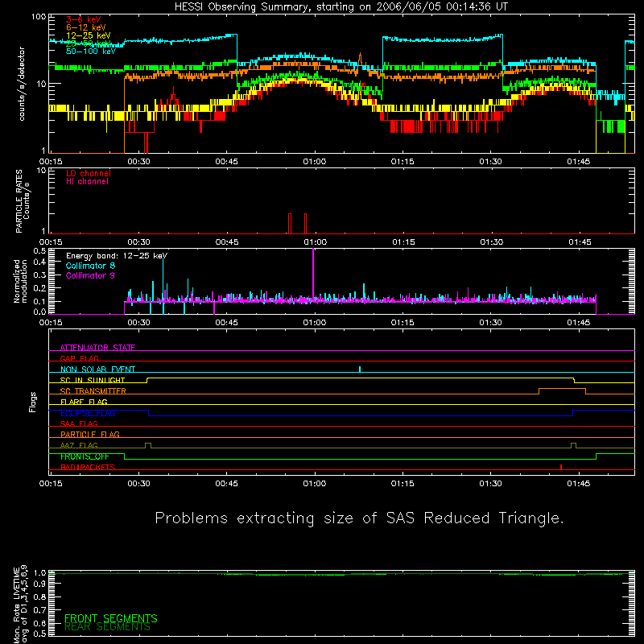Click the HESSI Observing Summary title text
Image resolution: width=644 pixels, height=644 pixels.
coord(341,7)
